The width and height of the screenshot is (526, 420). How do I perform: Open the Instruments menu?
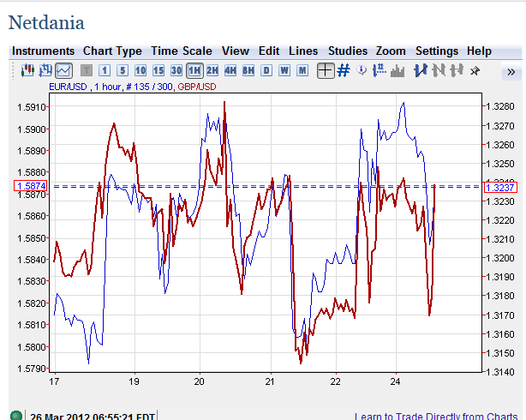43,51
